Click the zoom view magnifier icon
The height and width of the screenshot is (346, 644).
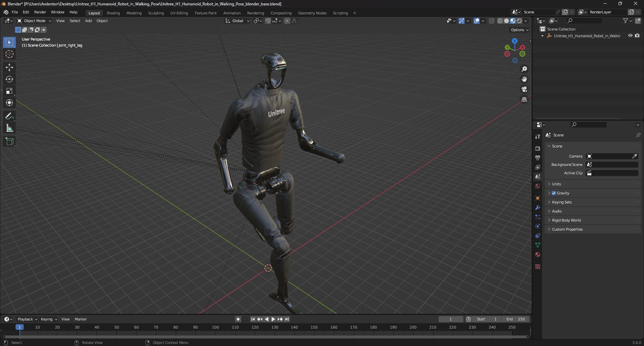pyautogui.click(x=524, y=69)
